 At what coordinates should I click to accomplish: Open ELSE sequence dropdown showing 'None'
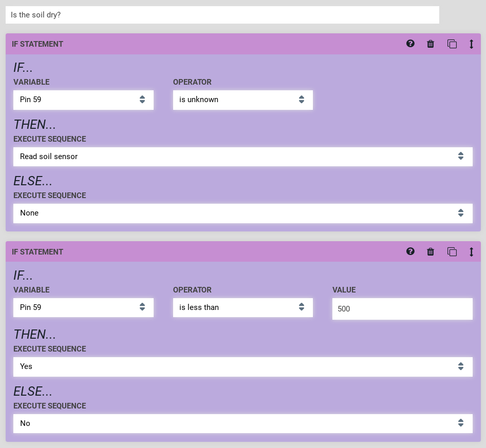click(x=242, y=213)
